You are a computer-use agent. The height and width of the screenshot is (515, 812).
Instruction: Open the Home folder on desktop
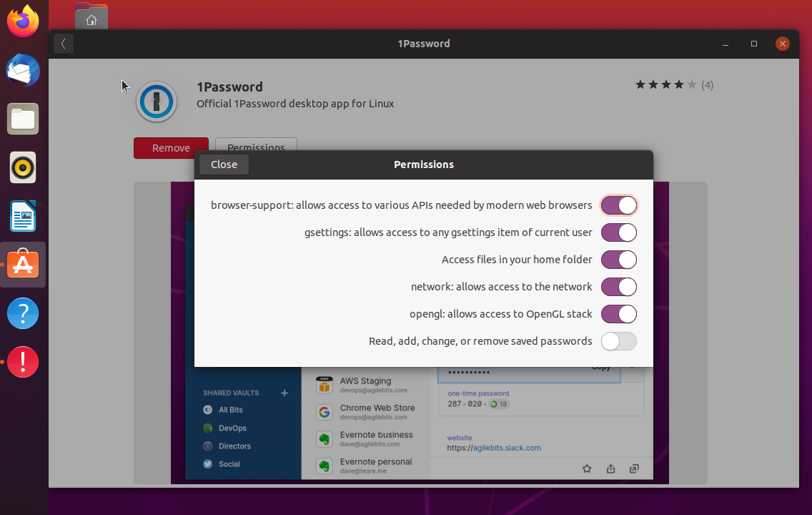pos(91,16)
